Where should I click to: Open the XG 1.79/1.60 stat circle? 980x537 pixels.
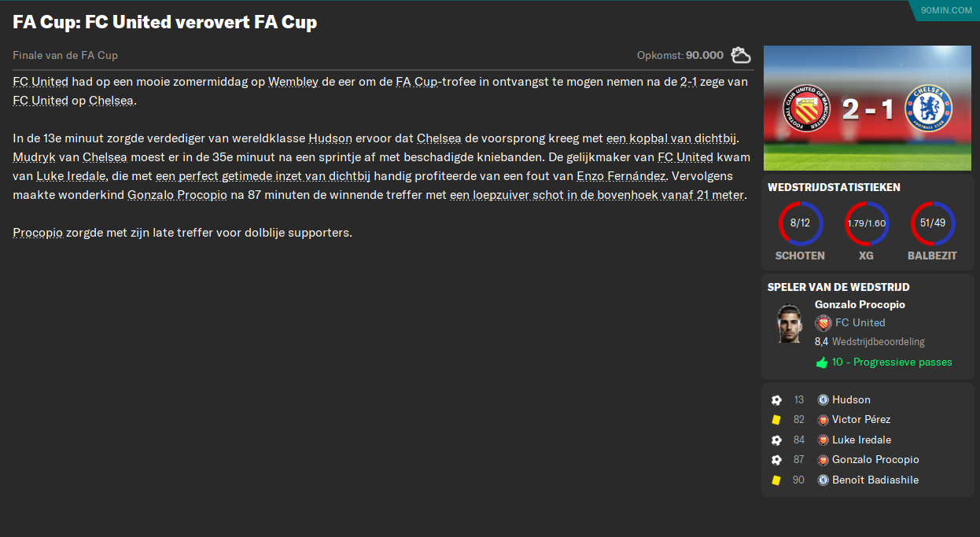867,223
